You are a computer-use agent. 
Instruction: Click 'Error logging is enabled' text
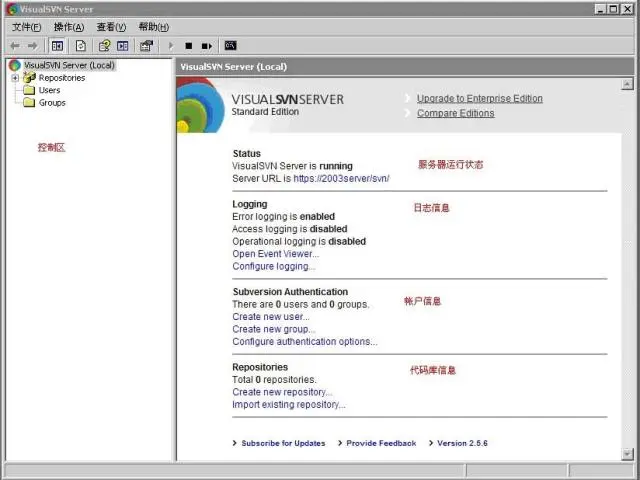click(283, 216)
